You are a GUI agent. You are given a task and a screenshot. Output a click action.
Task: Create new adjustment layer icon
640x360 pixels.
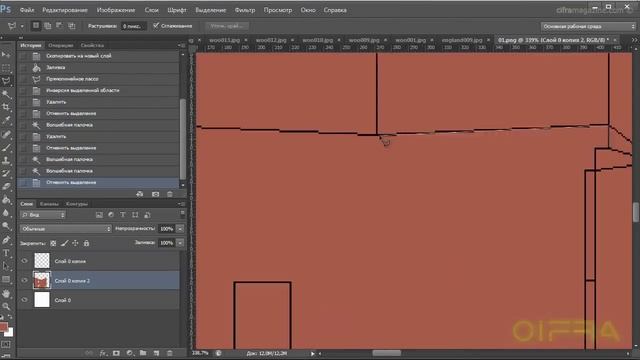[130, 353]
